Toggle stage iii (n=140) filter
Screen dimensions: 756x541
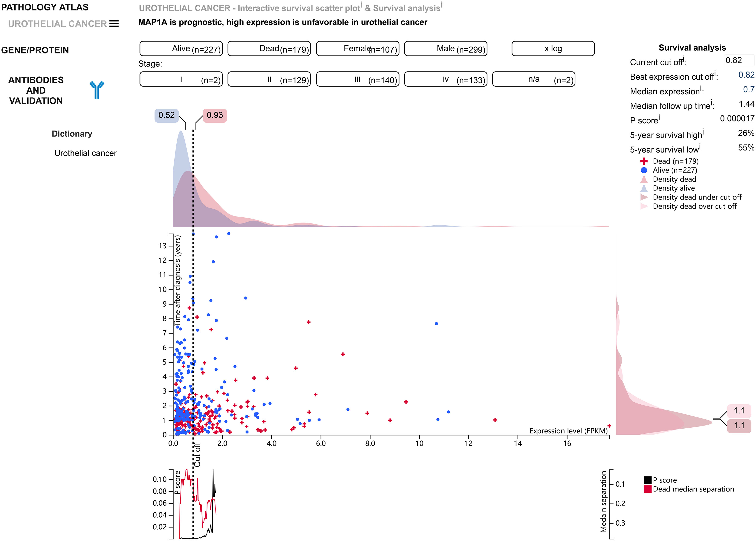click(357, 79)
